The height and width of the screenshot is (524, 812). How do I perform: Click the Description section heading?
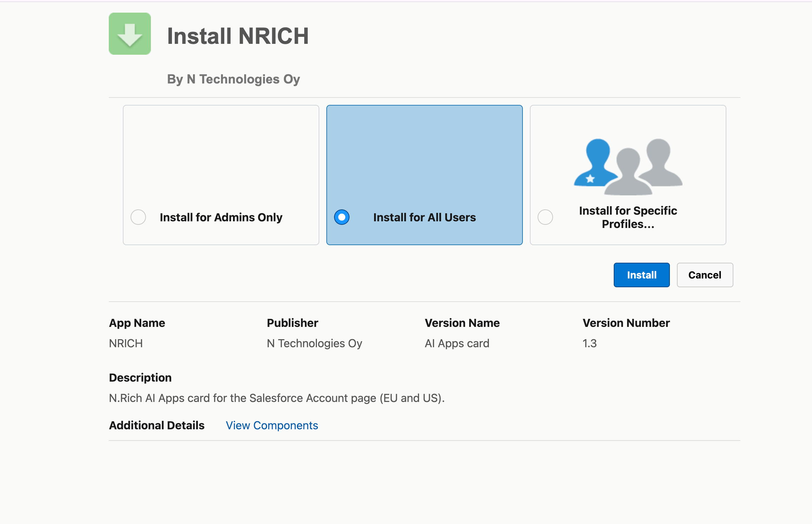point(140,378)
